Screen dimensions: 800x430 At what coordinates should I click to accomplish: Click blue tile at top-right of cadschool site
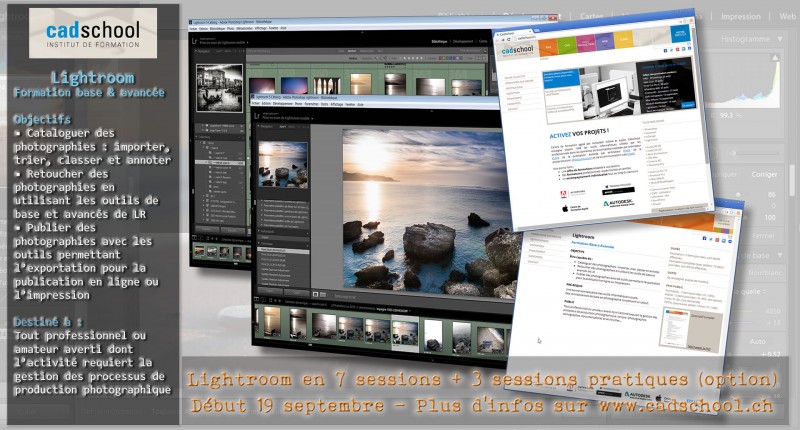click(680, 34)
